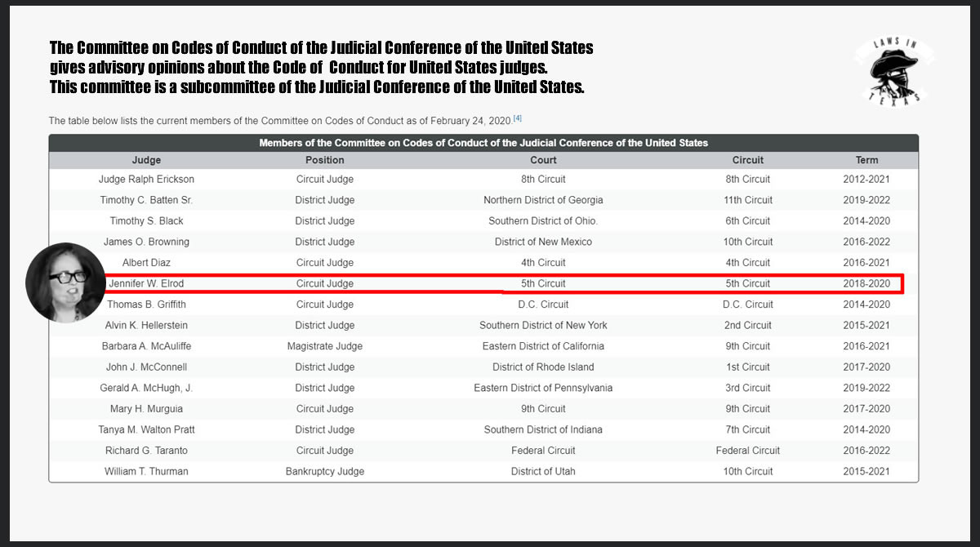Image resolution: width=980 pixels, height=547 pixels.
Task: Click Thomas B. Griffith's name
Action: (x=147, y=305)
